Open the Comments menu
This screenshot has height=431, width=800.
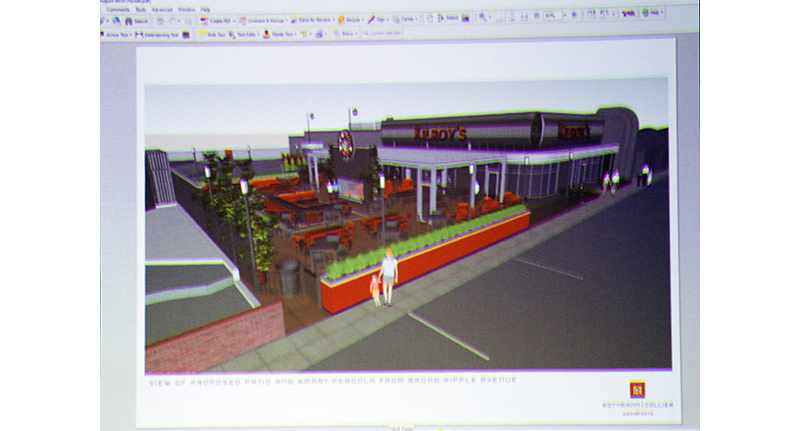pyautogui.click(x=118, y=10)
